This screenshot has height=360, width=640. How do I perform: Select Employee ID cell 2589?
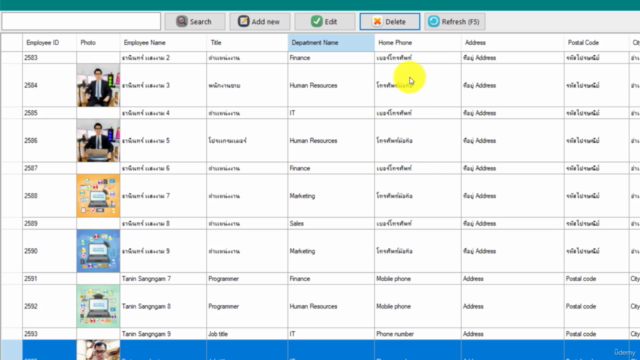tap(49, 223)
